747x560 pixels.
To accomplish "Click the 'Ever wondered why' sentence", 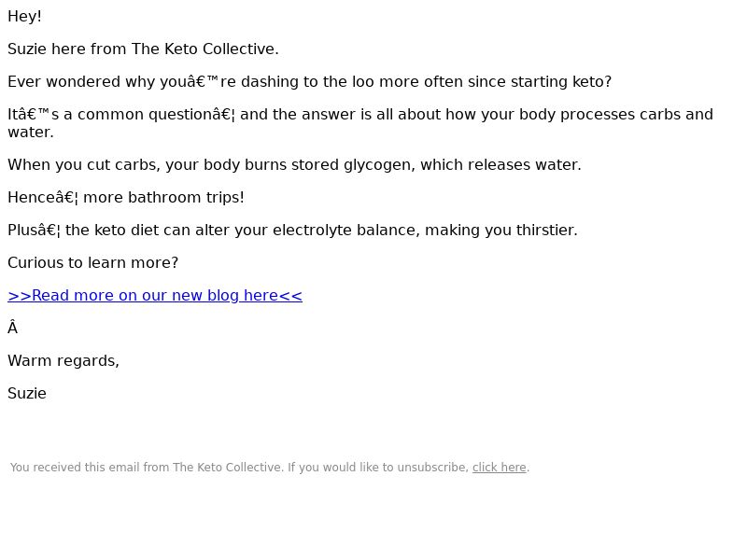I will coord(309,82).
